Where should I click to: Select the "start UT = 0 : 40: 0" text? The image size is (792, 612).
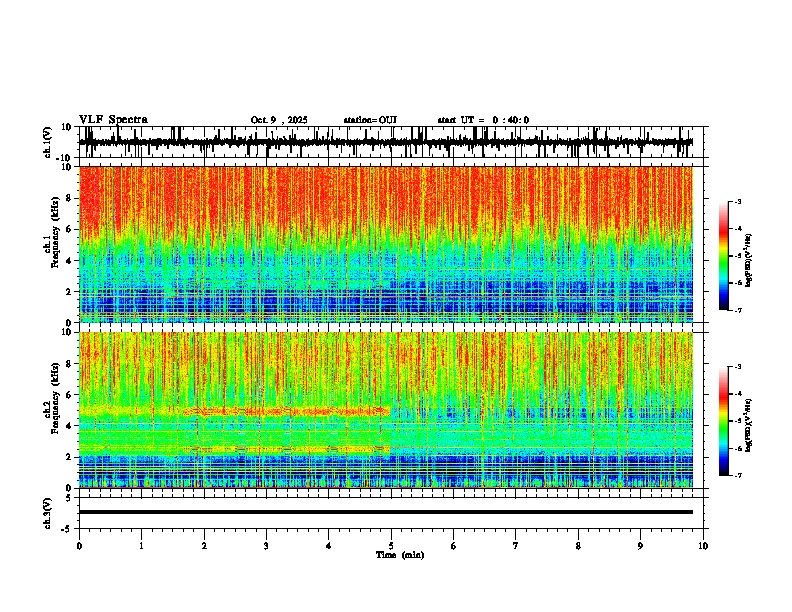[x=483, y=120]
